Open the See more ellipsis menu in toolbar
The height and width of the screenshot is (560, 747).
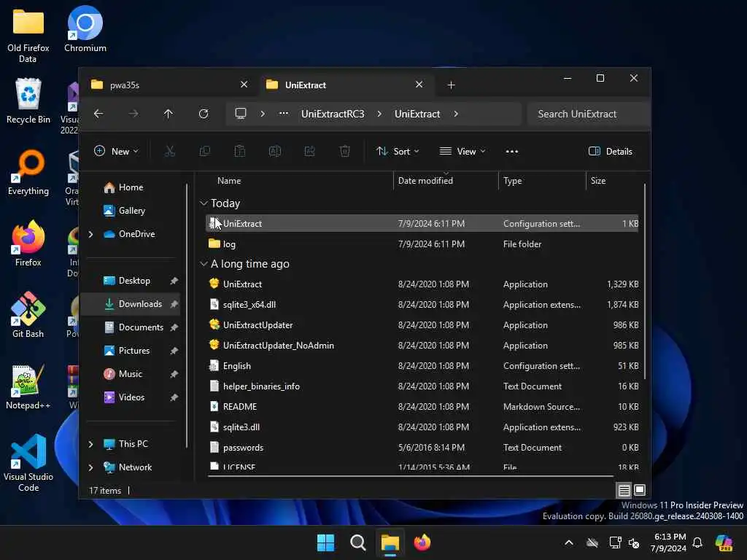coord(511,152)
